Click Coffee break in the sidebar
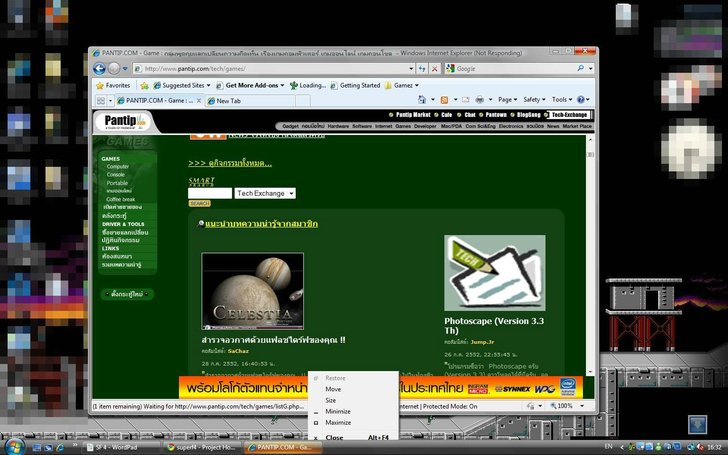This screenshot has width=728, height=455. [121, 199]
